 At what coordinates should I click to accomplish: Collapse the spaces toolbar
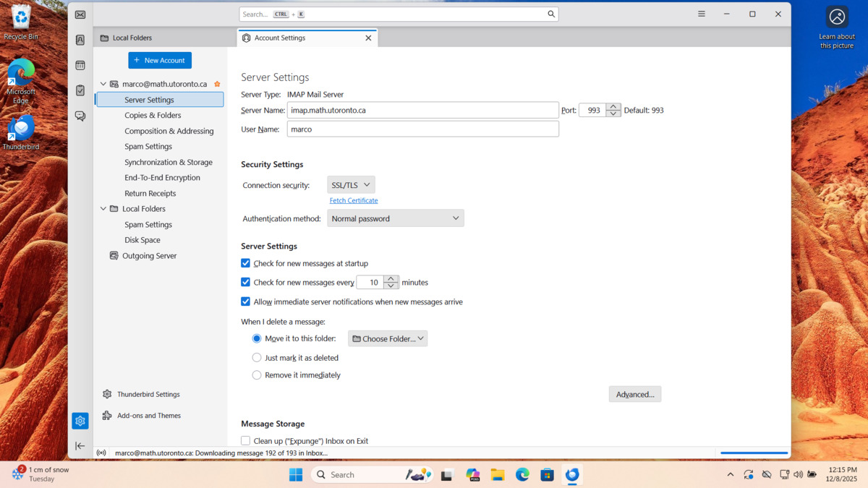click(80, 446)
